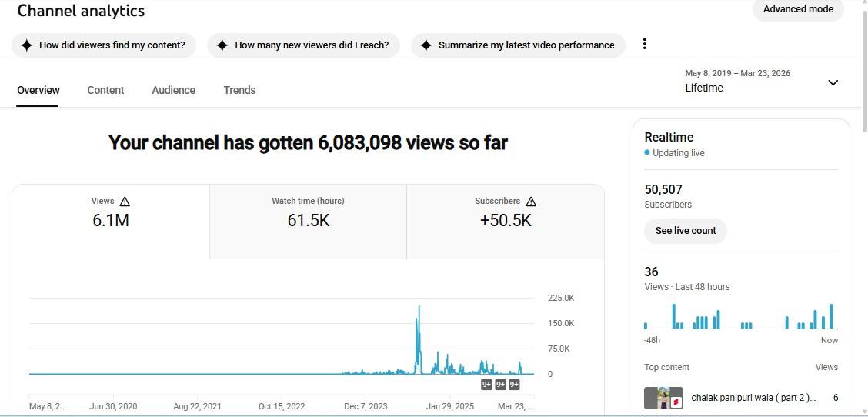Click the first 9+ video marker on chart
Screen dimensions: 868x417
pos(486,385)
